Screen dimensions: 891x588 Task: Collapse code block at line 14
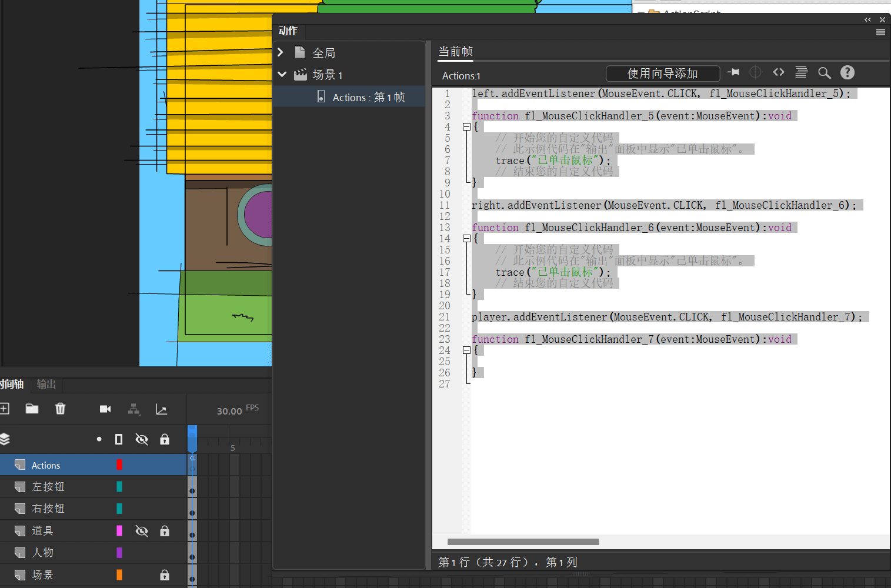click(x=466, y=238)
